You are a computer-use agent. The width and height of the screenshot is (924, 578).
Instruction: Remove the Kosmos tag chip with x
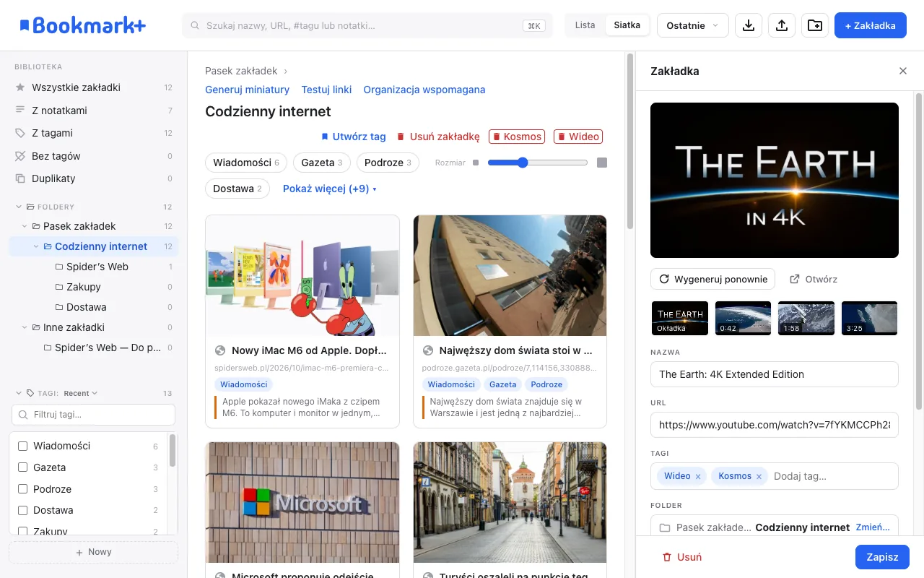(x=759, y=477)
